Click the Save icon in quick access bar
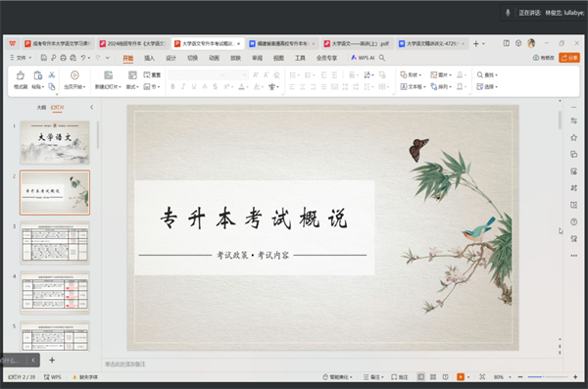 pyautogui.click(x=44, y=58)
